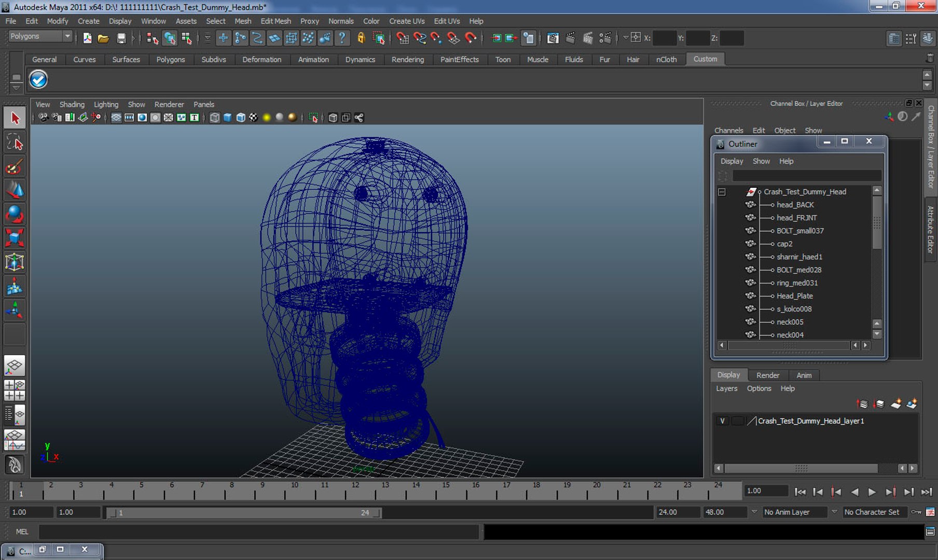Switch to single perspective view layout
The width and height of the screenshot is (938, 560).
15,366
